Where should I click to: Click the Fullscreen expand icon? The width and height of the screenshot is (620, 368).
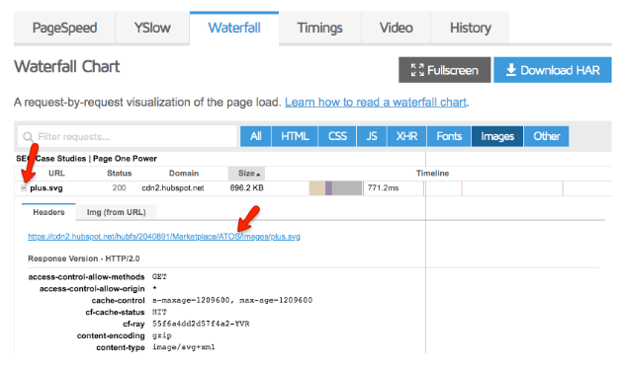click(417, 70)
